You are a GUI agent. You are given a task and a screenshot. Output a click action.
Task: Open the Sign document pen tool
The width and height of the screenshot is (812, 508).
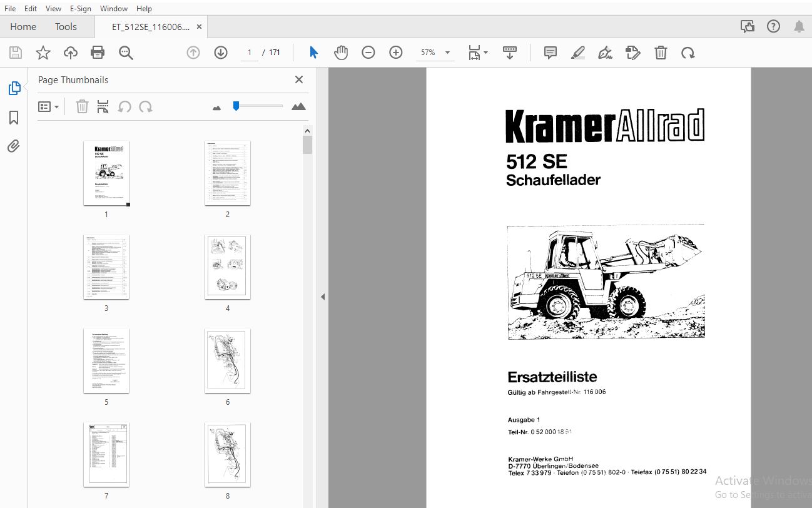pos(605,53)
